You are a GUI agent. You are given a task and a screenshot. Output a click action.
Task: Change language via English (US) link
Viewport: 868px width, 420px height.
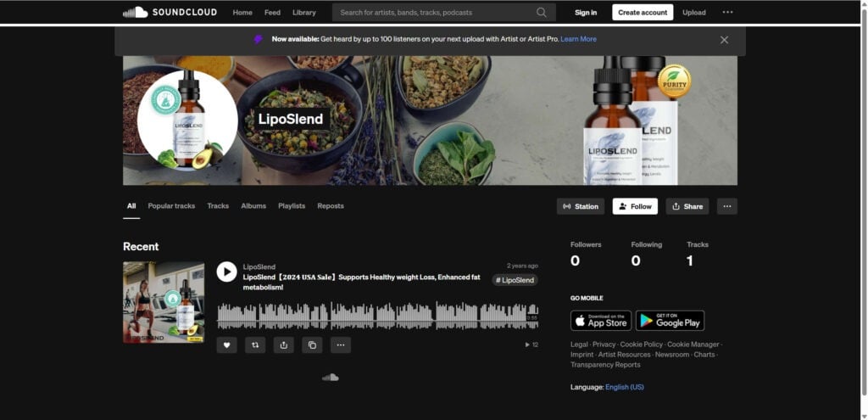coord(625,387)
